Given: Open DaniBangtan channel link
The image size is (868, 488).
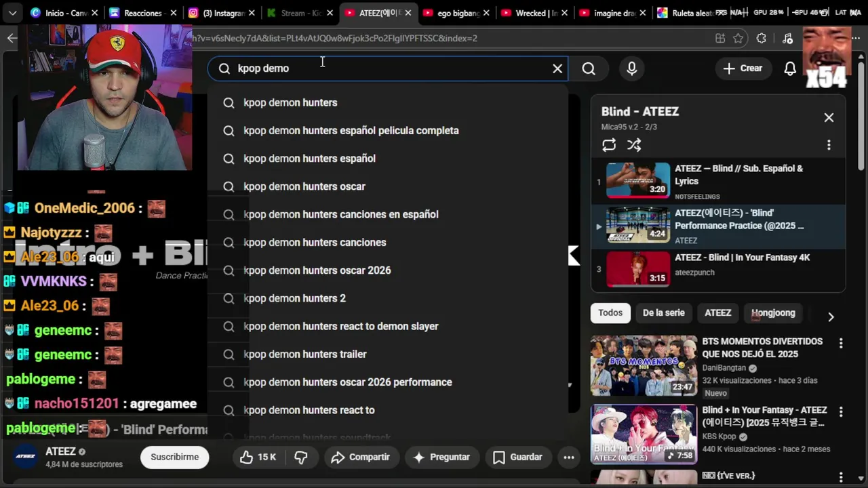Looking at the screenshot, I should point(724,368).
